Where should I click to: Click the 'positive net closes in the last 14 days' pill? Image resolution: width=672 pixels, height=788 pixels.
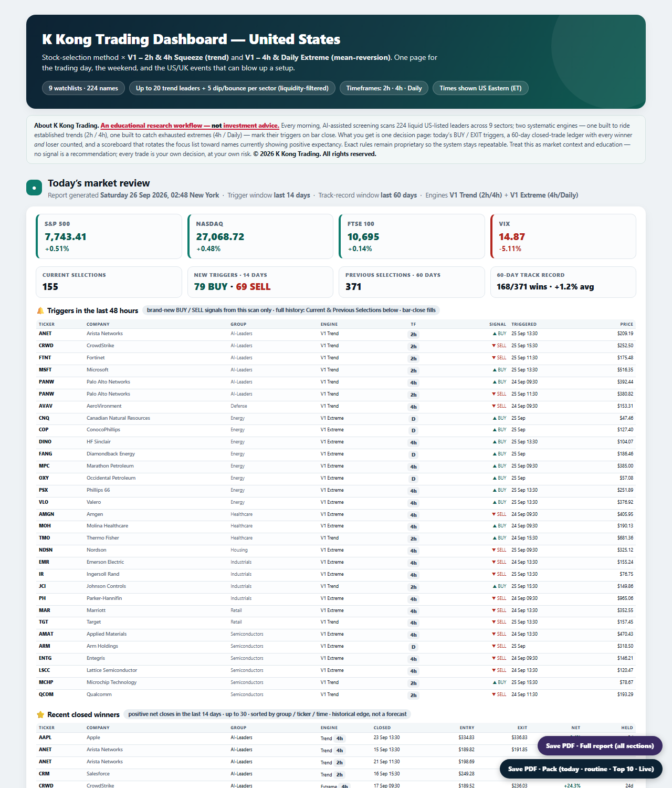click(x=267, y=714)
